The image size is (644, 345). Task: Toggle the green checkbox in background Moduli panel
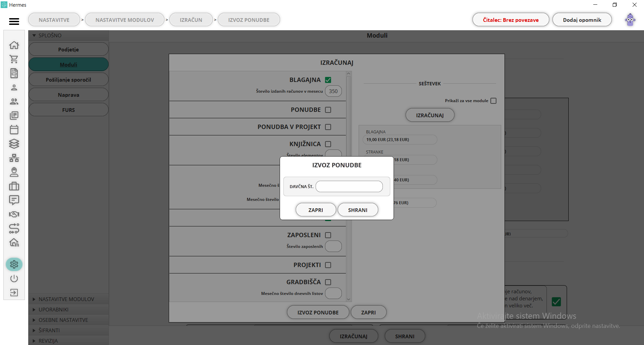point(556,302)
